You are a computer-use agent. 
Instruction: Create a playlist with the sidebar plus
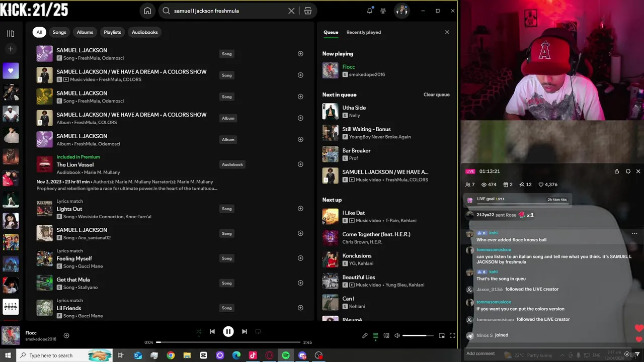click(11, 49)
